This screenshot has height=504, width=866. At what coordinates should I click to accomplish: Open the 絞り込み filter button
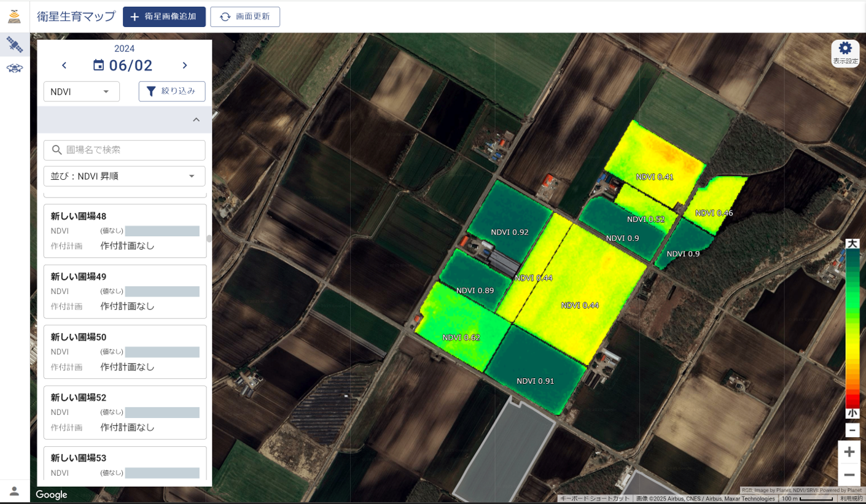[172, 91]
